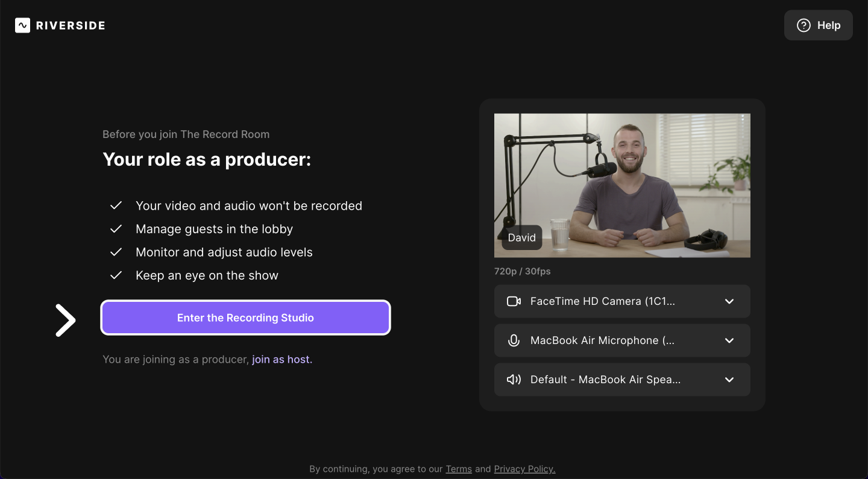Click the webcam video preview
The height and width of the screenshot is (479, 868).
click(622, 181)
